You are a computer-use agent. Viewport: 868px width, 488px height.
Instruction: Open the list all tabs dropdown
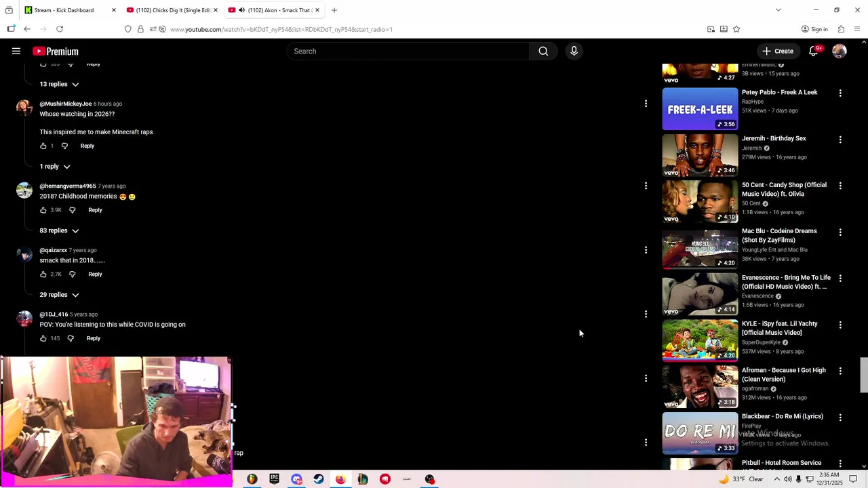click(778, 10)
